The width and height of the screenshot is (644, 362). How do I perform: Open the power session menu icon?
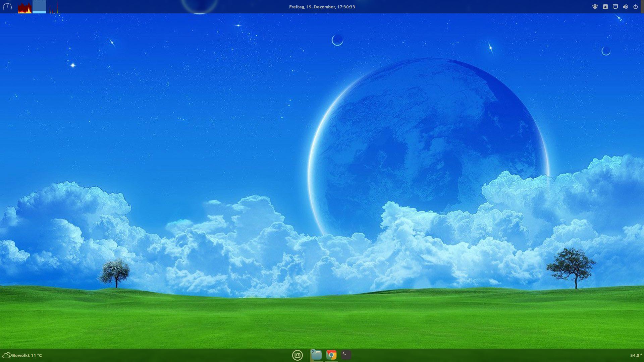pos(635,7)
